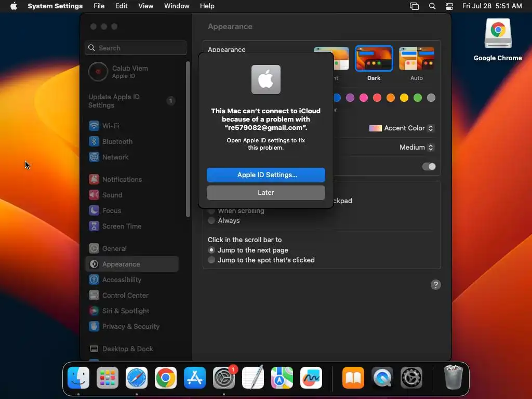The width and height of the screenshot is (532, 399).
Task: Choose the pink accent color
Action: (364, 98)
